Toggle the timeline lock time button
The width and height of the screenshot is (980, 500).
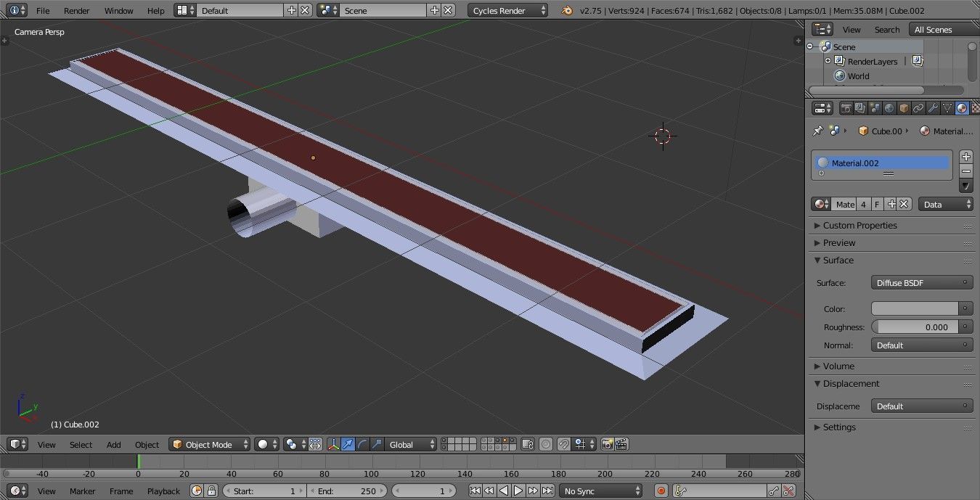pyautogui.click(x=211, y=491)
